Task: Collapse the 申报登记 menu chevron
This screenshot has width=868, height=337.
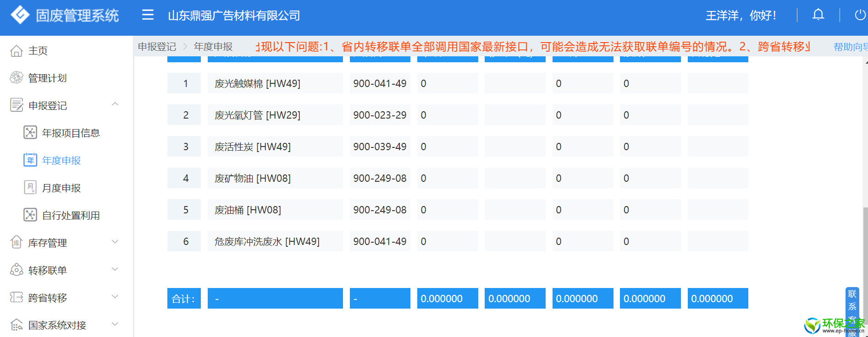Action: [x=115, y=104]
